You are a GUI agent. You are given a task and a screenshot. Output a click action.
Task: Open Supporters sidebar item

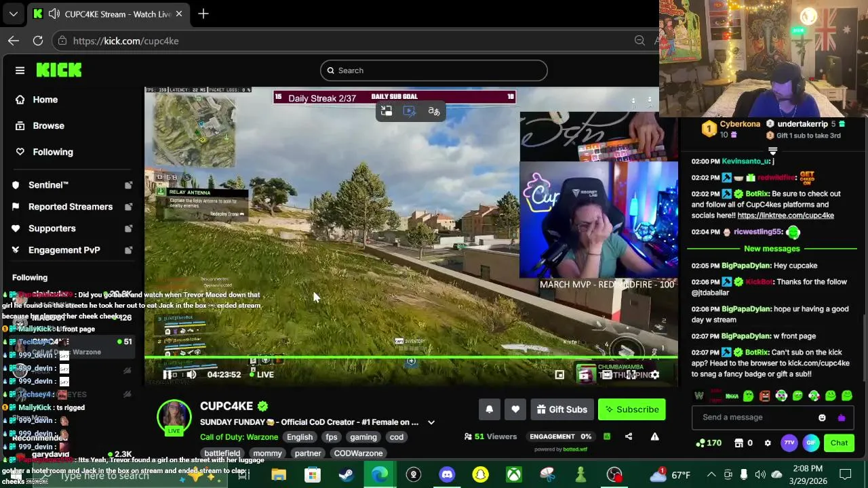72,228
